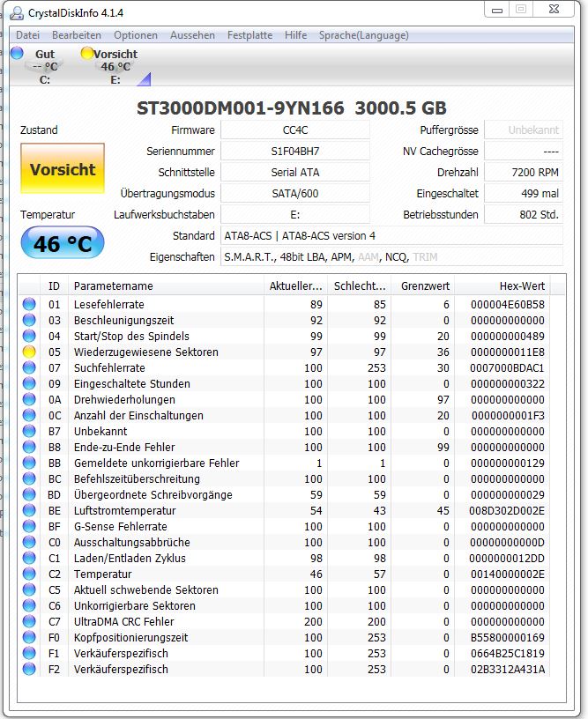Screen dimensions: 588x719
Task: Click the blue status orb for drive C:
Action: coord(17,53)
